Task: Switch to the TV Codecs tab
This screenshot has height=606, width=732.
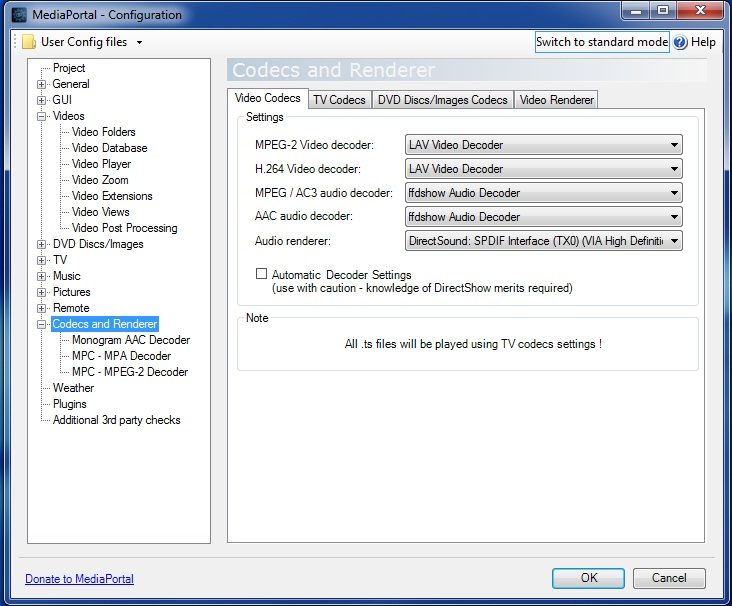Action: pos(339,100)
